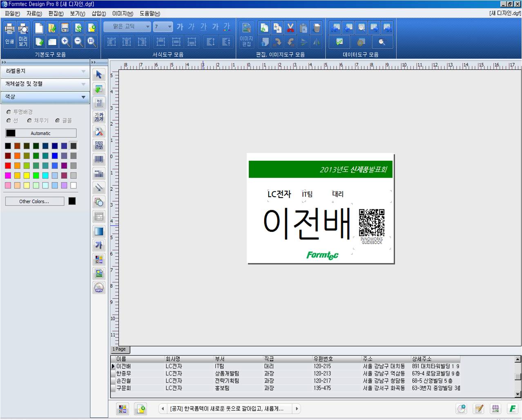Screen dimensions: 522x420
Task: Click the green F Formtec icon
Action: [x=512, y=408]
